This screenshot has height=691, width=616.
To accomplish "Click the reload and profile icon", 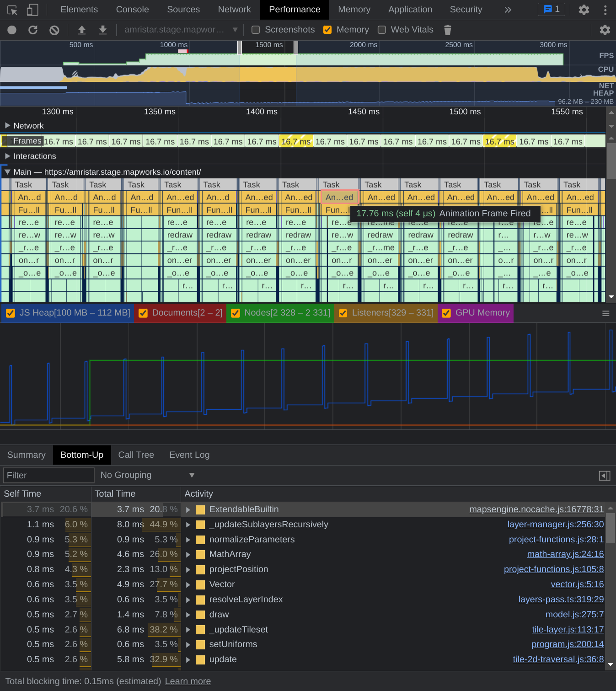I will tap(33, 30).
